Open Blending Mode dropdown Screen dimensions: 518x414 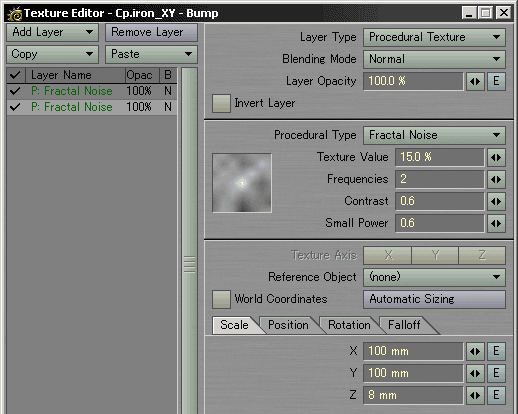pyautogui.click(x=434, y=59)
